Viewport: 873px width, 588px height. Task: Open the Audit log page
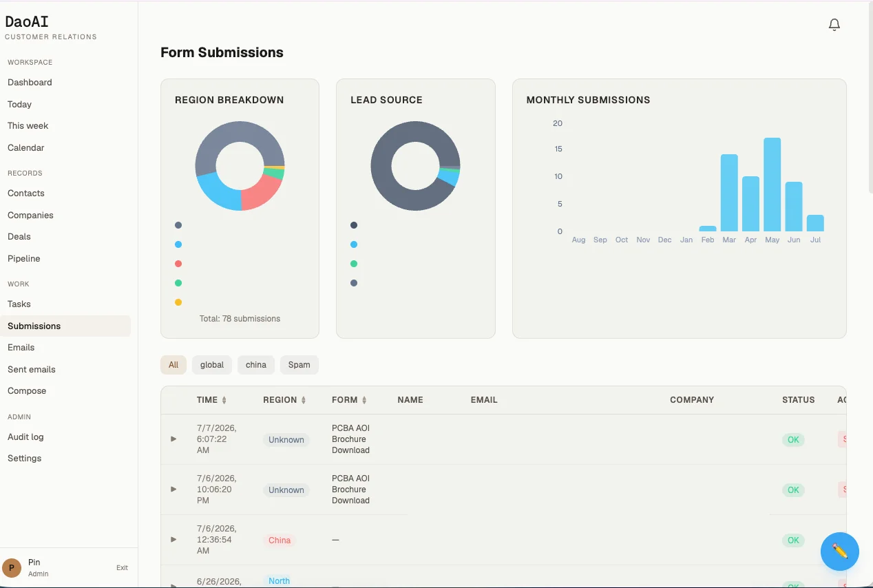(25, 437)
